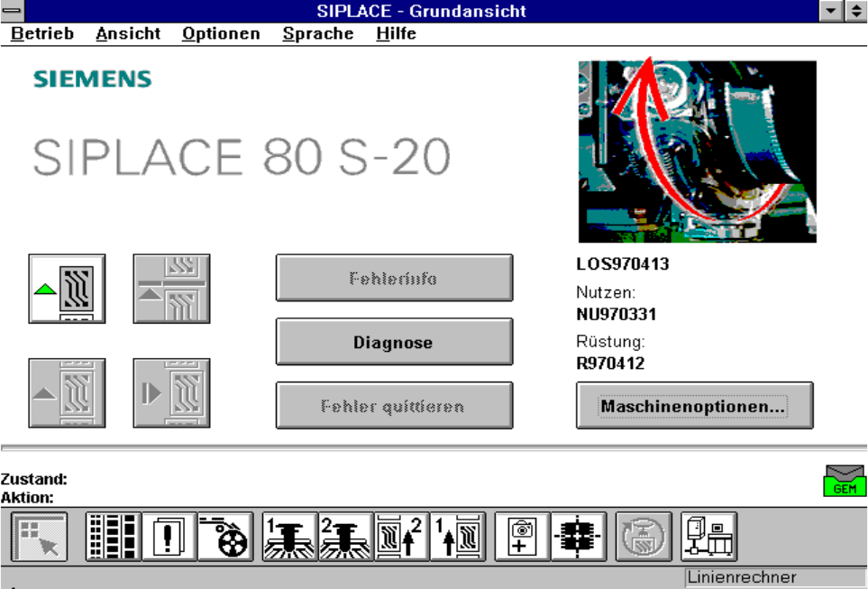This screenshot has height=589, width=868.
Task: Select placement head 1 icon
Action: tap(290, 537)
